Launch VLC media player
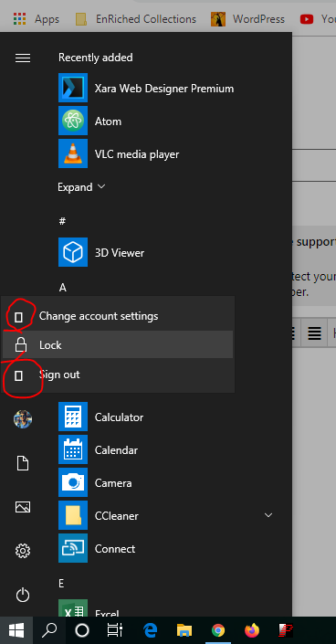Screen dimensions: 336x644 pos(119,154)
